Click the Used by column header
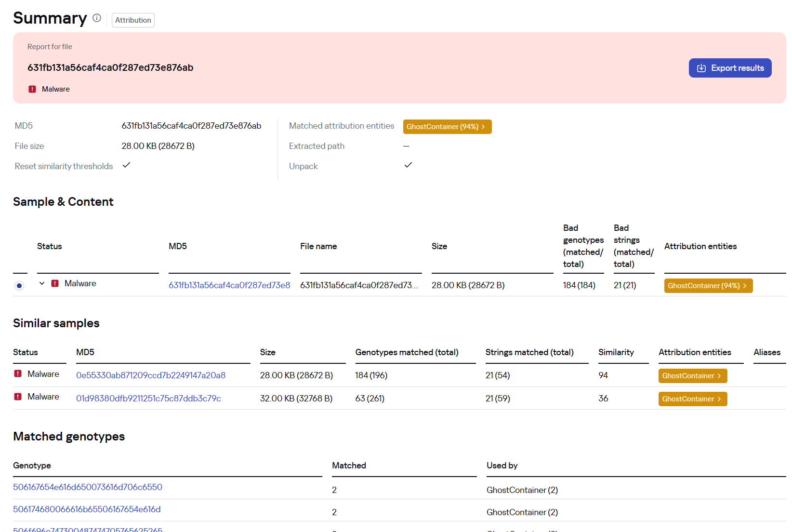This screenshot has height=532, width=792. click(x=502, y=465)
